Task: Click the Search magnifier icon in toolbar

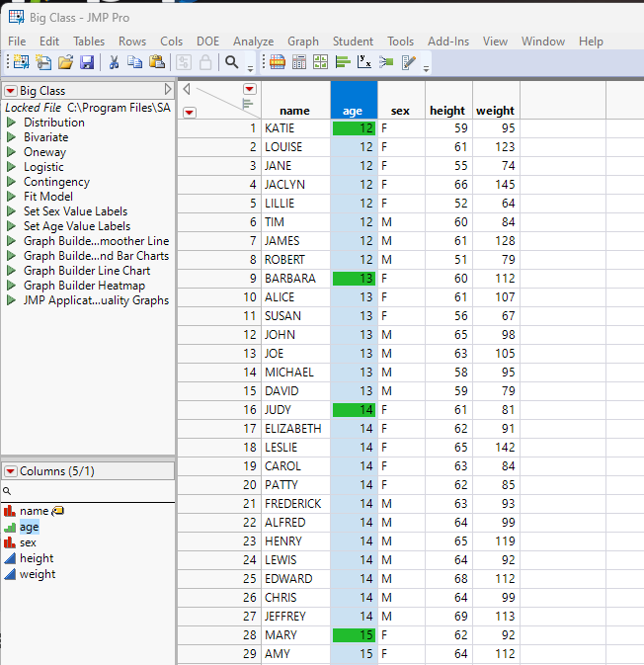Action: pos(231,62)
